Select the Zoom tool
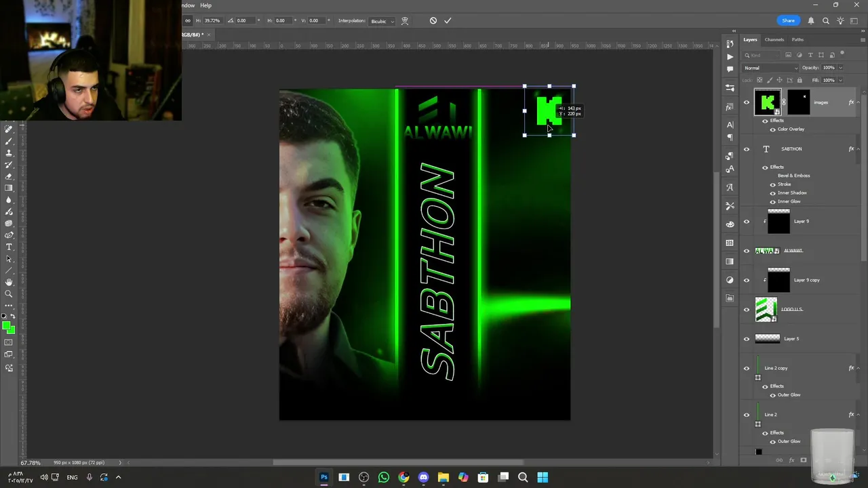The width and height of the screenshot is (868, 488). (9, 294)
